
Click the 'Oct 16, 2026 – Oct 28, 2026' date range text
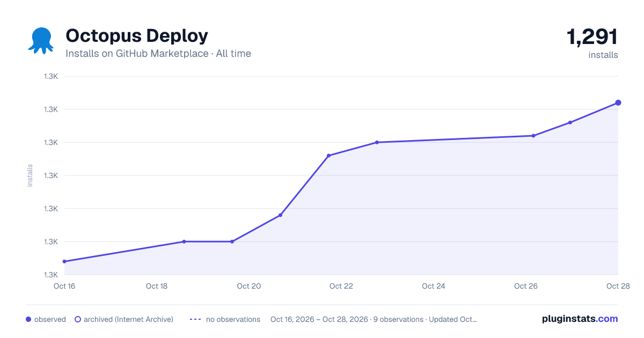click(319, 319)
